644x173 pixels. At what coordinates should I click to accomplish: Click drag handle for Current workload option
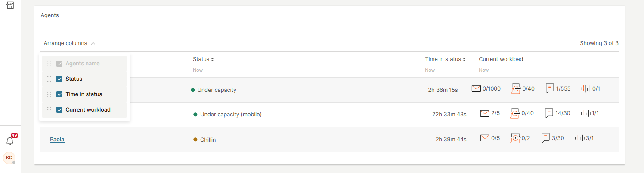(x=49, y=110)
